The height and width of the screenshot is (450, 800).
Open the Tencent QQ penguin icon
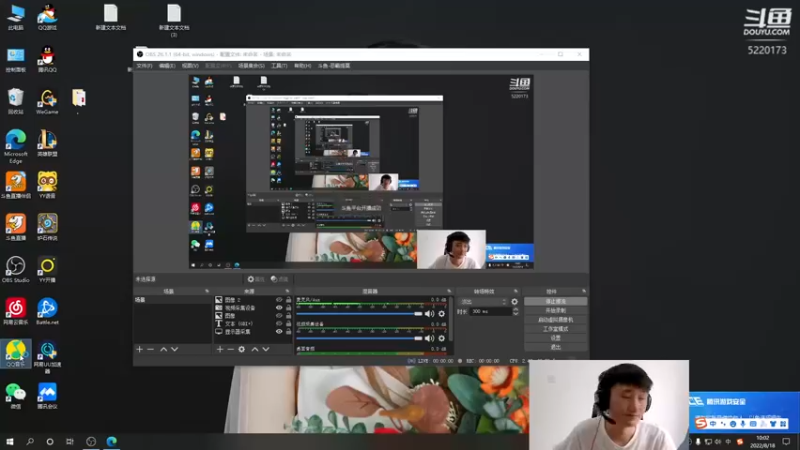pyautogui.click(x=47, y=59)
